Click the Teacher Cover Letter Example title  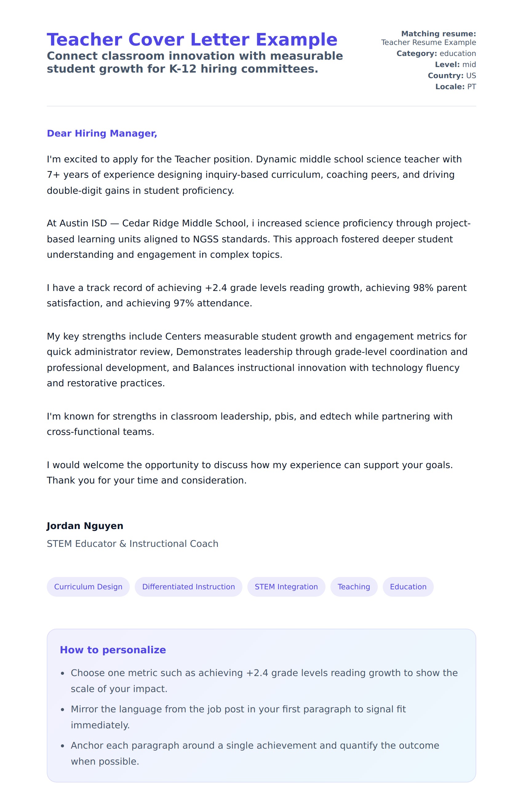[x=192, y=40]
